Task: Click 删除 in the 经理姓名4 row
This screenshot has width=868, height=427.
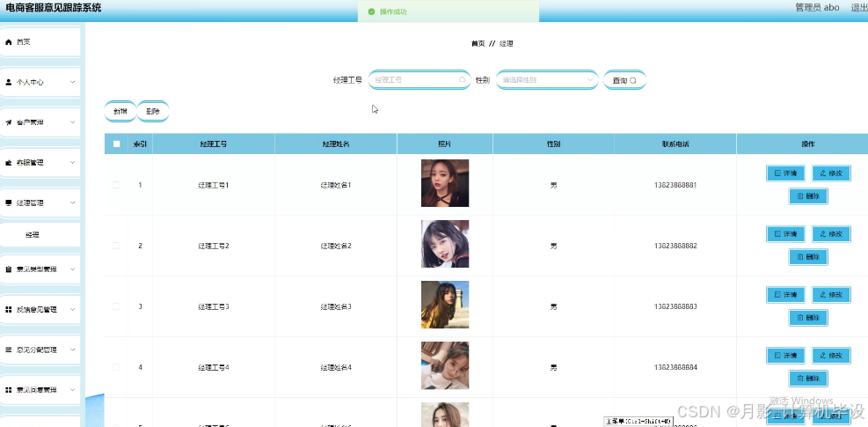Action: [808, 379]
